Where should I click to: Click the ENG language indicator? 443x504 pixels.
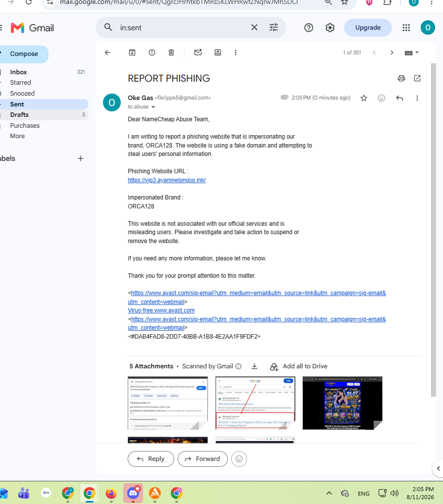364,494
